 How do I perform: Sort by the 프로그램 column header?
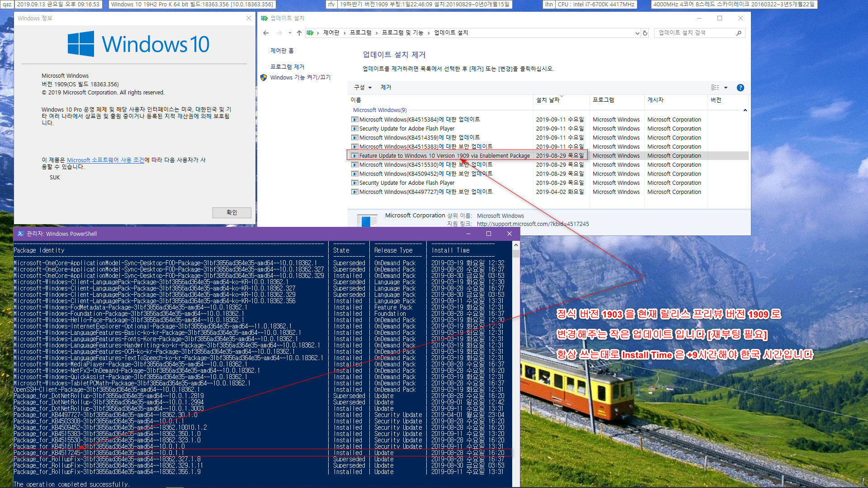[617, 100]
